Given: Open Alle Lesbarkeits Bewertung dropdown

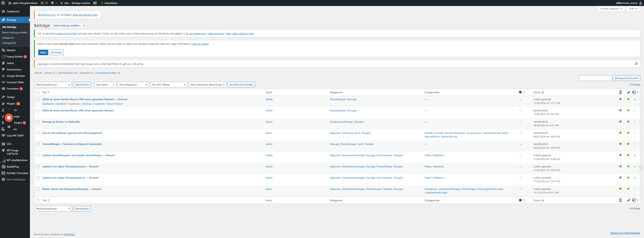Looking at the screenshot, I should point(207,85).
